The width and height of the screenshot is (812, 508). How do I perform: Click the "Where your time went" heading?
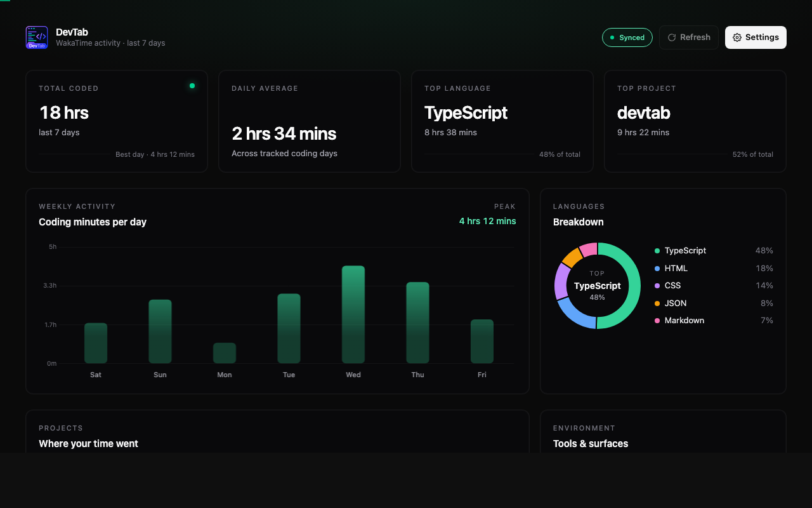click(88, 444)
